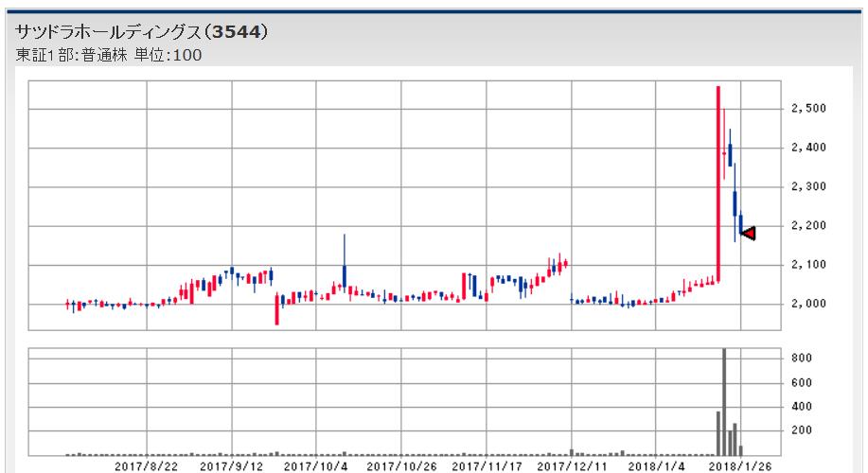Click the 2,200 price axis label
Viewport: 868px width, 473px height.
coord(808,226)
